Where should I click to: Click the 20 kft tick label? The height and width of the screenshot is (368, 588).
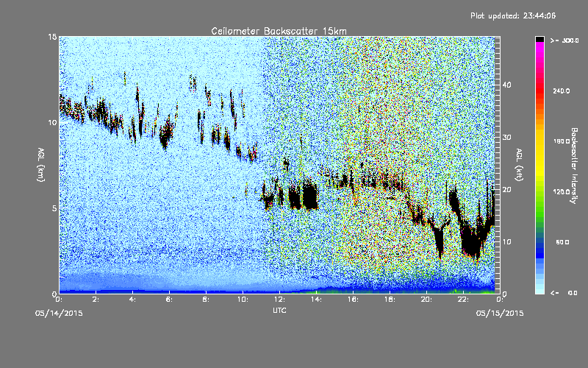point(506,190)
